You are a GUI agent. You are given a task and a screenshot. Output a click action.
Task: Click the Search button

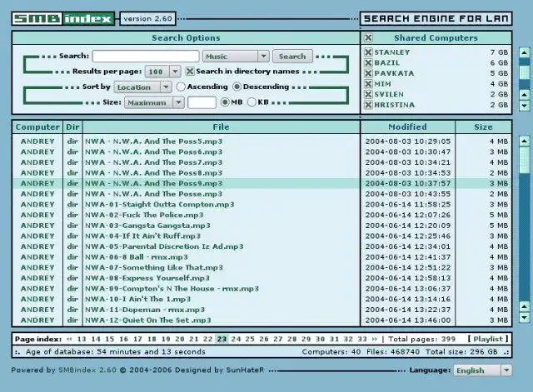tap(292, 57)
